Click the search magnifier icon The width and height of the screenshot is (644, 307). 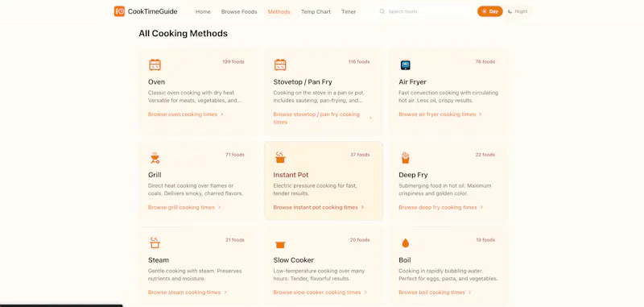click(382, 11)
